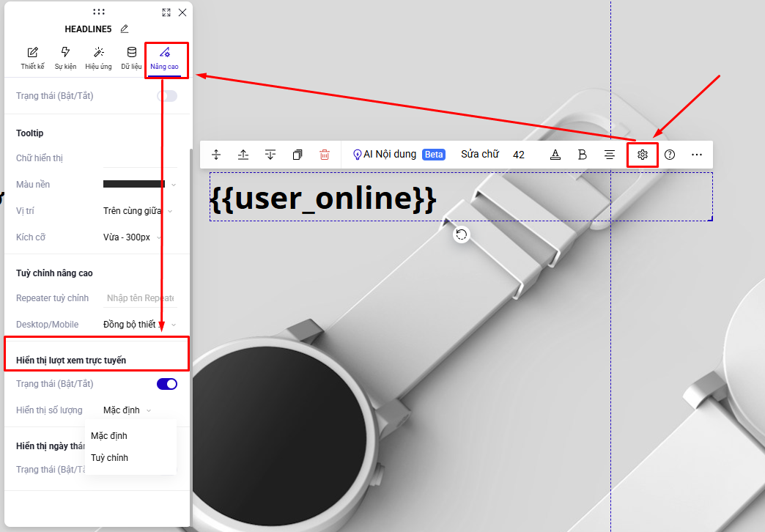Delete the element with red trash icon
The width and height of the screenshot is (765, 532).
[x=325, y=155]
